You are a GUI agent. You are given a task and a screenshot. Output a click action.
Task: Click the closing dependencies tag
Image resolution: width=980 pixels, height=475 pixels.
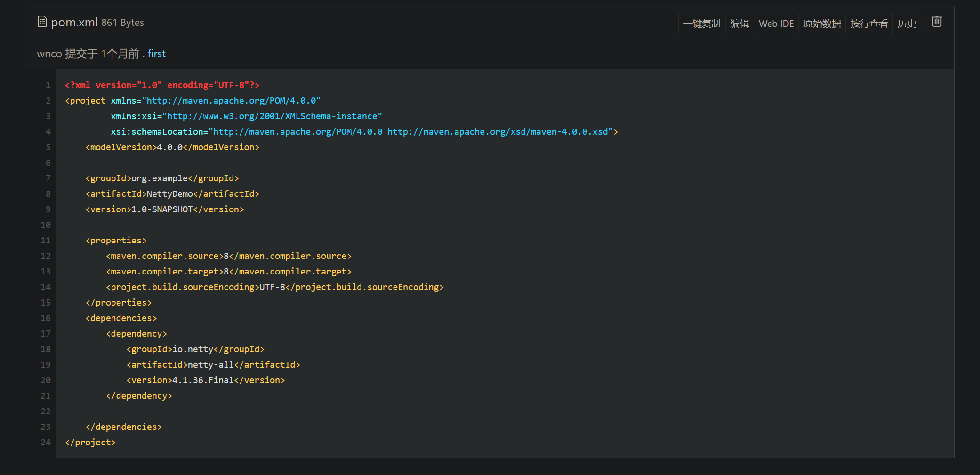(x=124, y=427)
